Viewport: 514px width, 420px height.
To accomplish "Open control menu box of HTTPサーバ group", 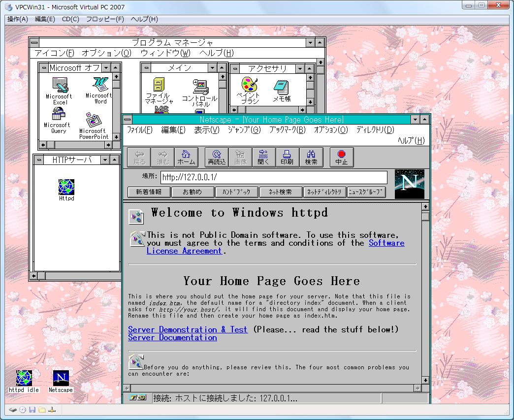I will (39, 160).
